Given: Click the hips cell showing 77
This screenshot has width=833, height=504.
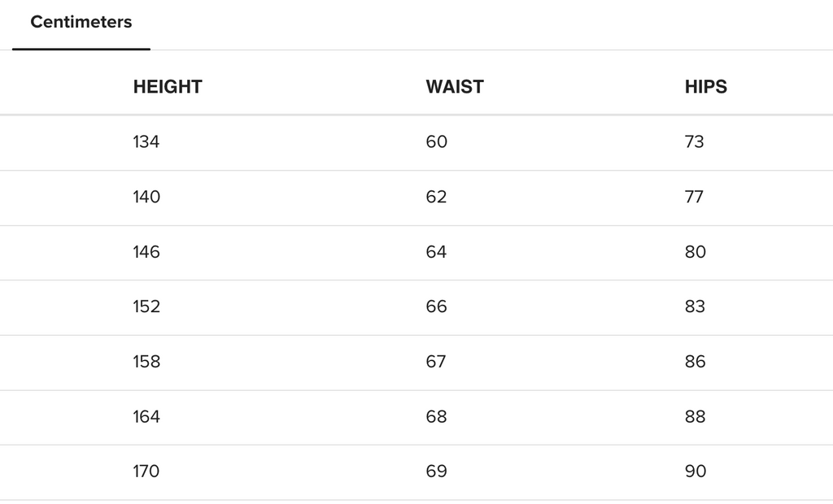Looking at the screenshot, I should 695,197.
